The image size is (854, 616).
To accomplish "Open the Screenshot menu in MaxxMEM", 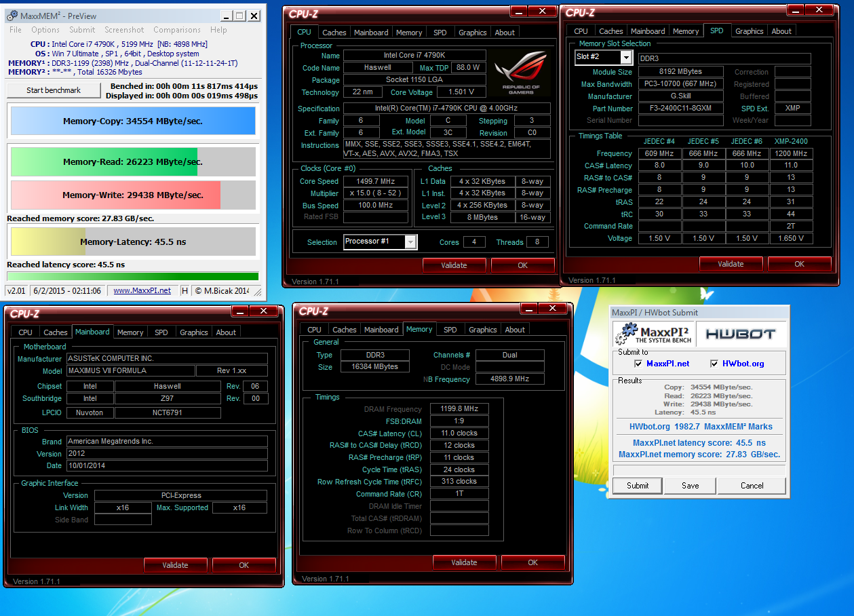I will click(x=124, y=30).
